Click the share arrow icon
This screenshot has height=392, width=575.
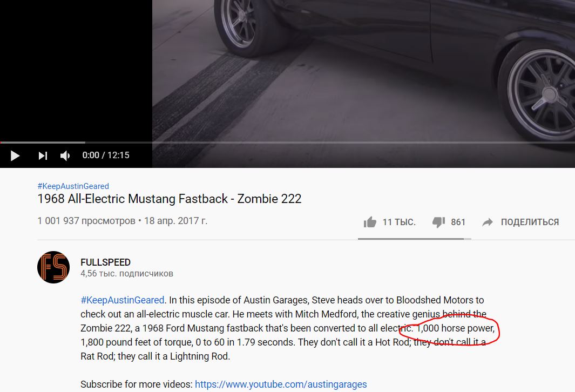pos(488,222)
